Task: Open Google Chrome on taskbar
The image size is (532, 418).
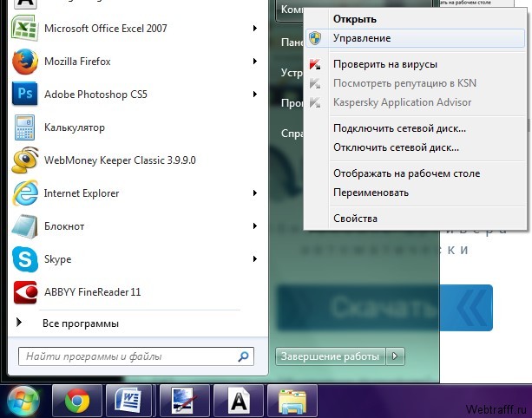Action: point(77,401)
